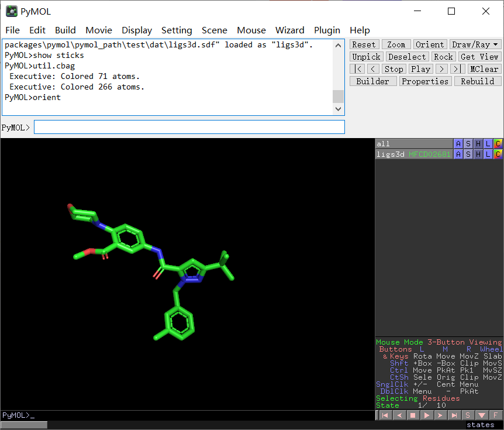Screen dimensions: 504x430
Task: Open the Setting menu
Action: pos(177,30)
